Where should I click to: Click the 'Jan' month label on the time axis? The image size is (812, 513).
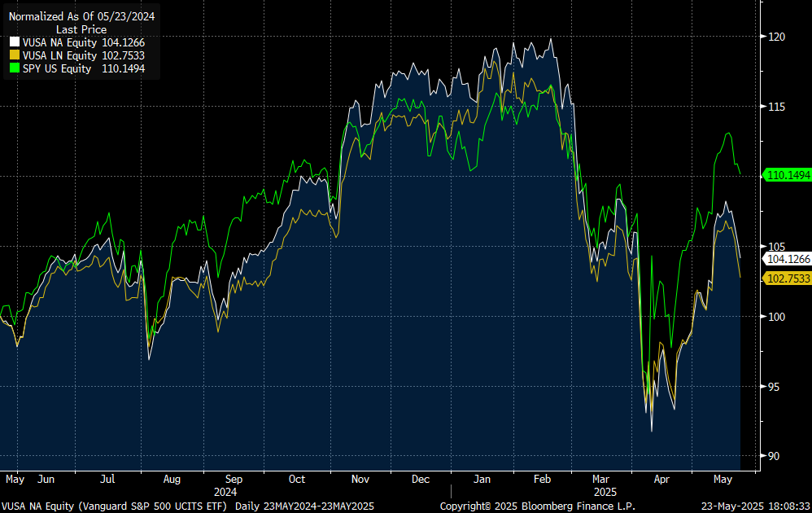(482, 480)
